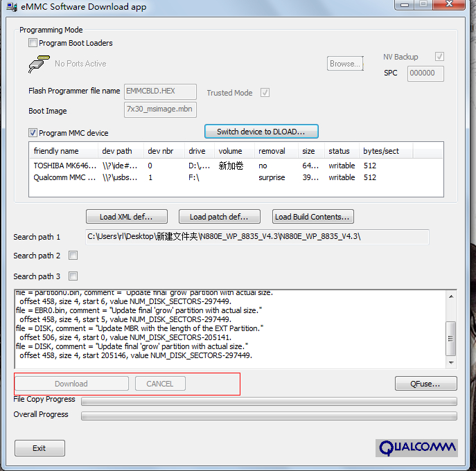Screen dimensions: 476x471
Task: Click the No Ports Active label
Action: [80, 64]
